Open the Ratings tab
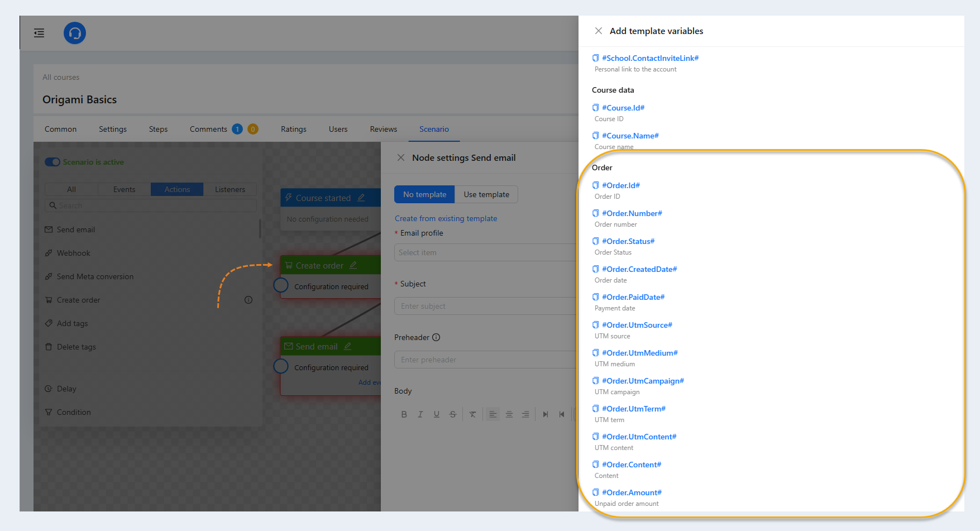The height and width of the screenshot is (531, 980). (x=294, y=129)
